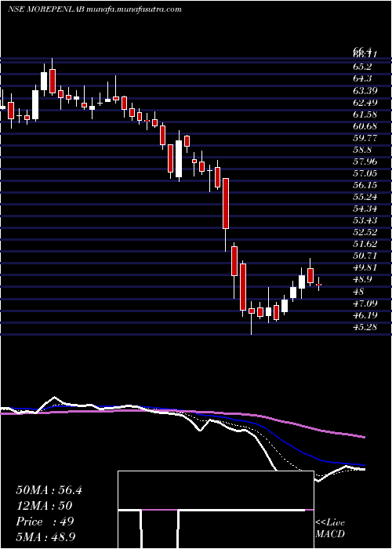Image resolution: width=392 pixels, height=549 pixels.
Task: Click the 60.68 price axis label
Action: pos(365,126)
